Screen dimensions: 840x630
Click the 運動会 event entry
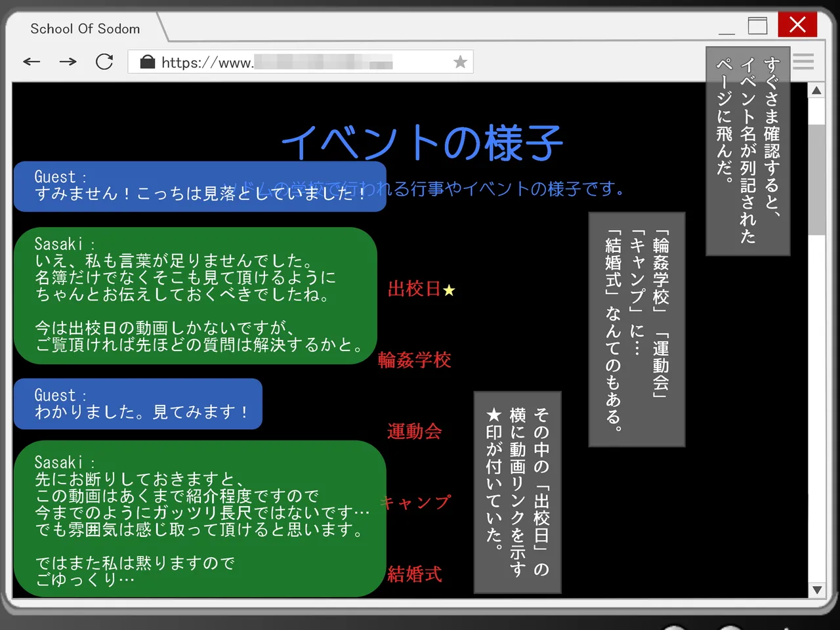click(414, 432)
